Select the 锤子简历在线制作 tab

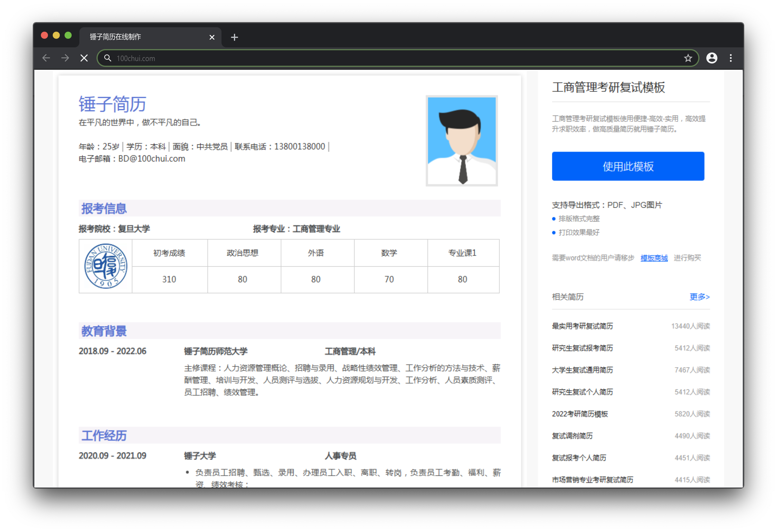coord(150,37)
